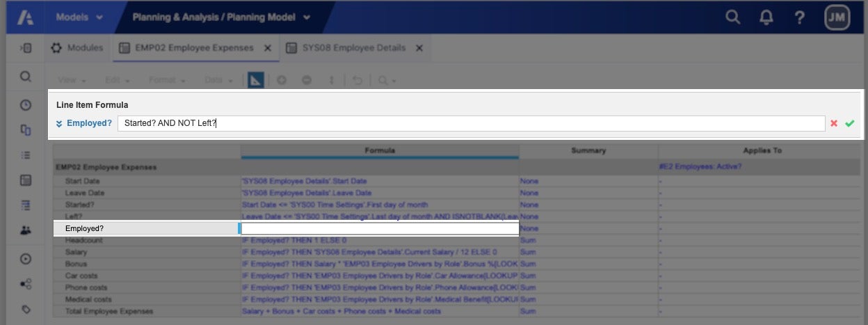This screenshot has width=868, height=325.
Task: Collapse the formula editor double chevron
Action: pos(60,123)
